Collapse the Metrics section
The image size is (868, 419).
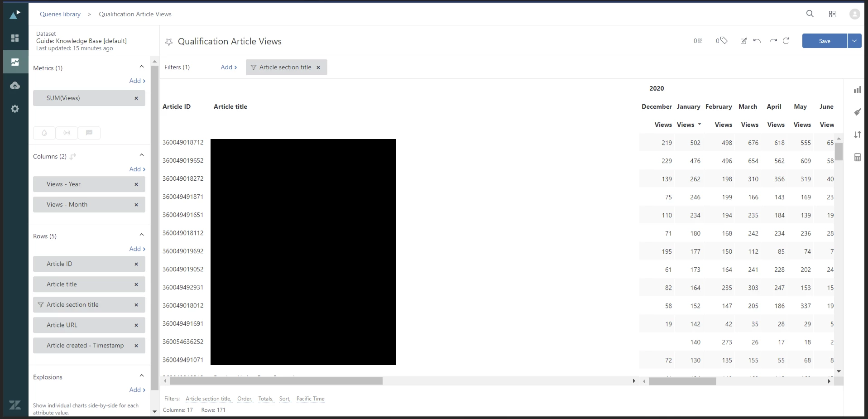coord(142,67)
